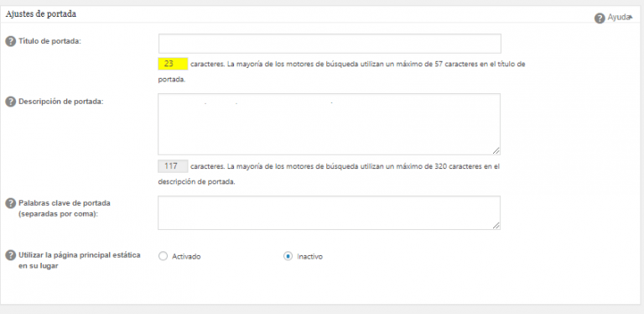Select the Activado radio button

click(x=163, y=256)
